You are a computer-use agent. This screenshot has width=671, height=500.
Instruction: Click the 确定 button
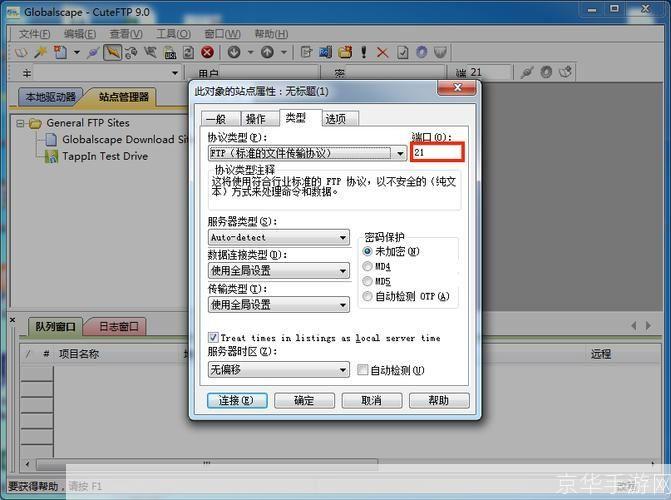coord(304,401)
